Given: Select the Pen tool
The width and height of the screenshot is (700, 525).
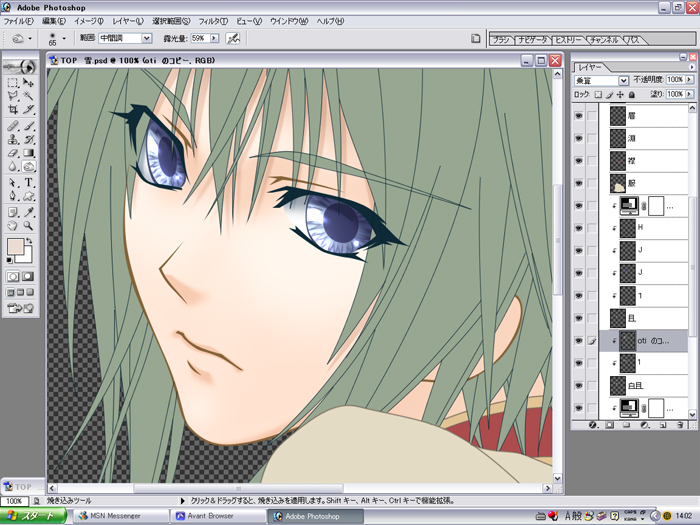Looking at the screenshot, I should pos(13,196).
